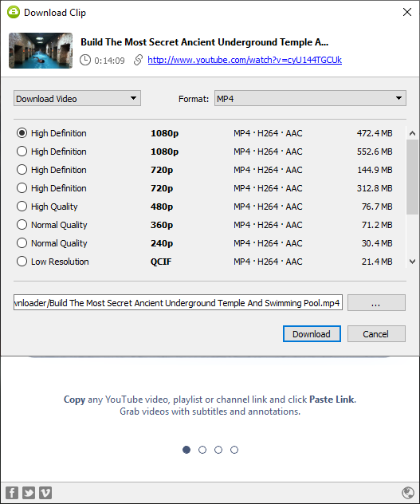This screenshot has width=420, height=504.
Task: Open the Download Video dropdown
Action: click(77, 98)
